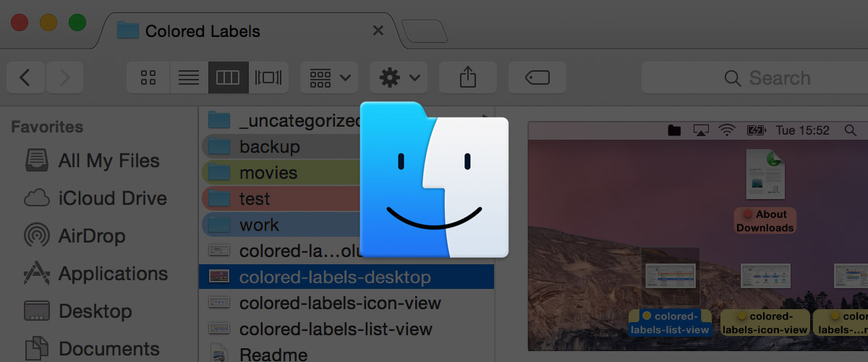Switch to column view
The image size is (868, 362).
pyautogui.click(x=228, y=77)
